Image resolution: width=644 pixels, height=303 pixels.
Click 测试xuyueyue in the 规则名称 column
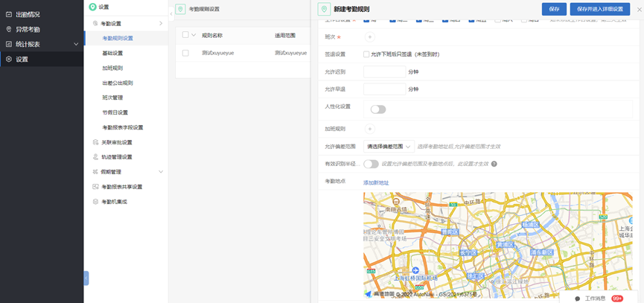click(x=217, y=53)
